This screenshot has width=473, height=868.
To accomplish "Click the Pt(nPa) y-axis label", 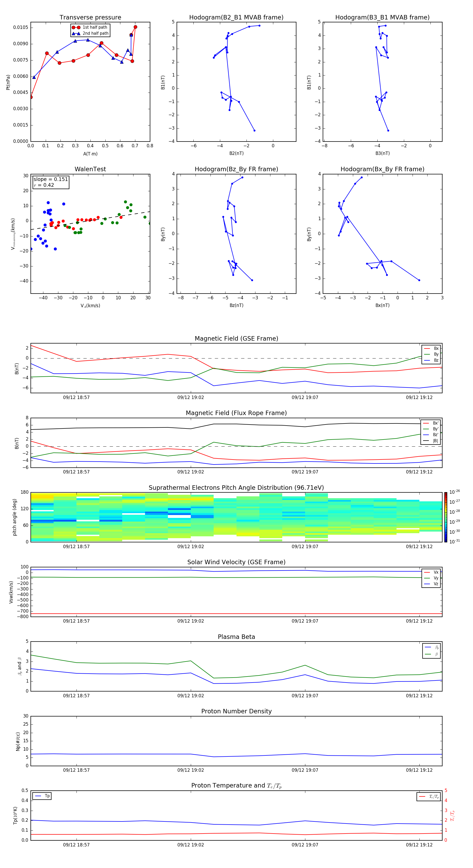I will [x=8, y=82].
